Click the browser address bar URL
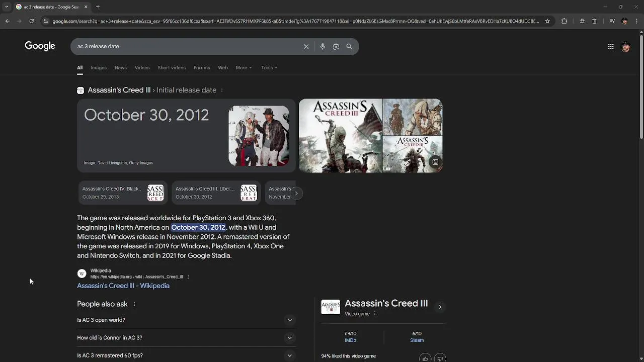This screenshot has width=644, height=362. pyautogui.click(x=295, y=21)
